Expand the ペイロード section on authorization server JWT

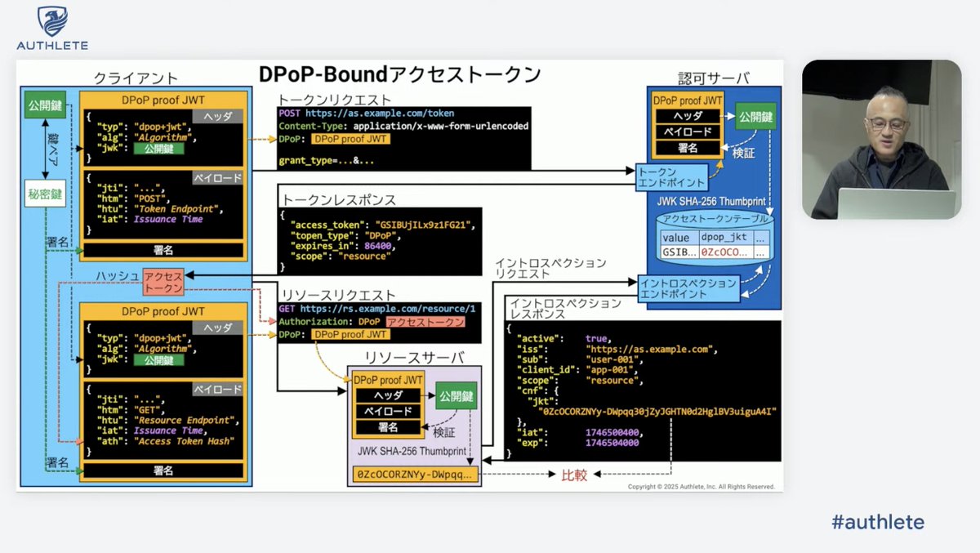tap(687, 131)
